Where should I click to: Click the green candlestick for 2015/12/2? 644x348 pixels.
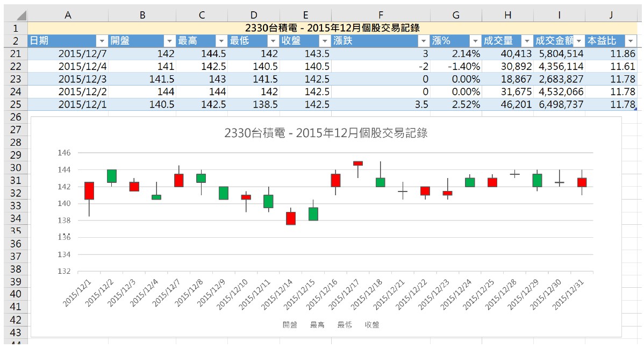point(112,176)
